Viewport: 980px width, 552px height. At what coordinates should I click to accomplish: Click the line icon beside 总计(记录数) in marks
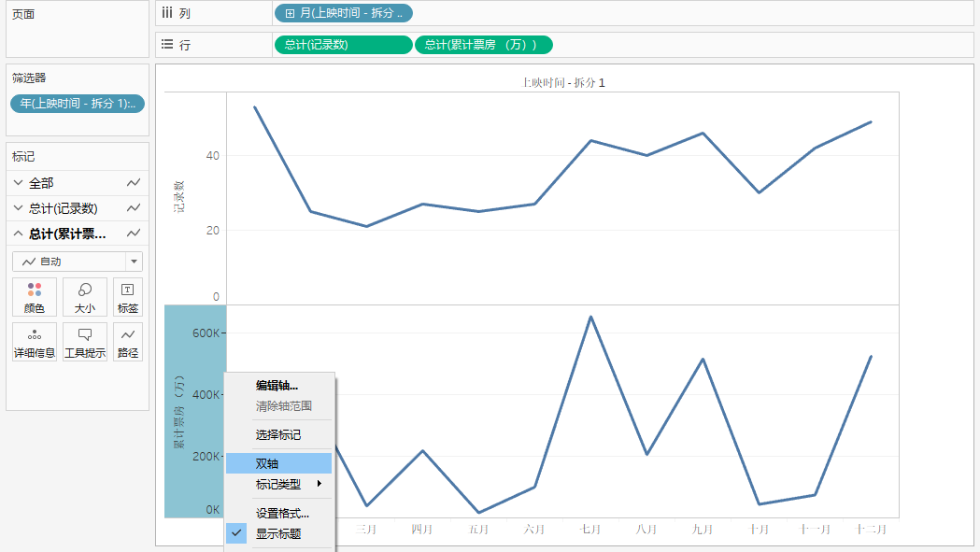tap(133, 208)
